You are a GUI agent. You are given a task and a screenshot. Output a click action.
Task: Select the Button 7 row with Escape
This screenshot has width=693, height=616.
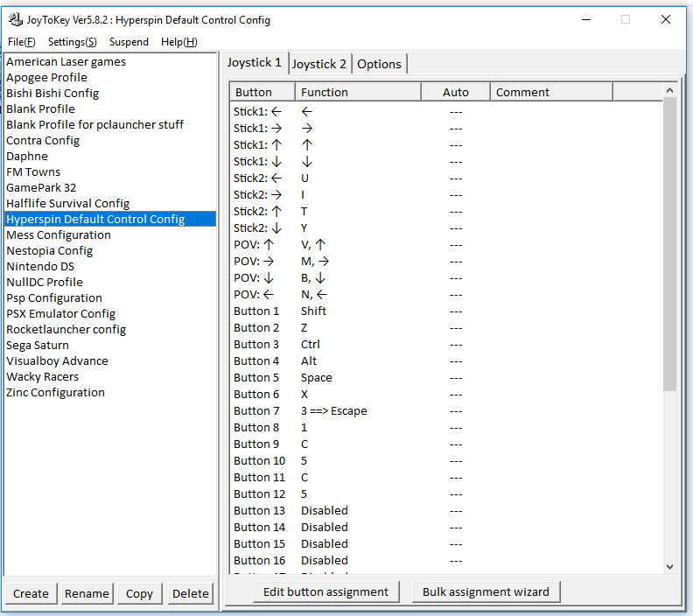tap(446, 411)
